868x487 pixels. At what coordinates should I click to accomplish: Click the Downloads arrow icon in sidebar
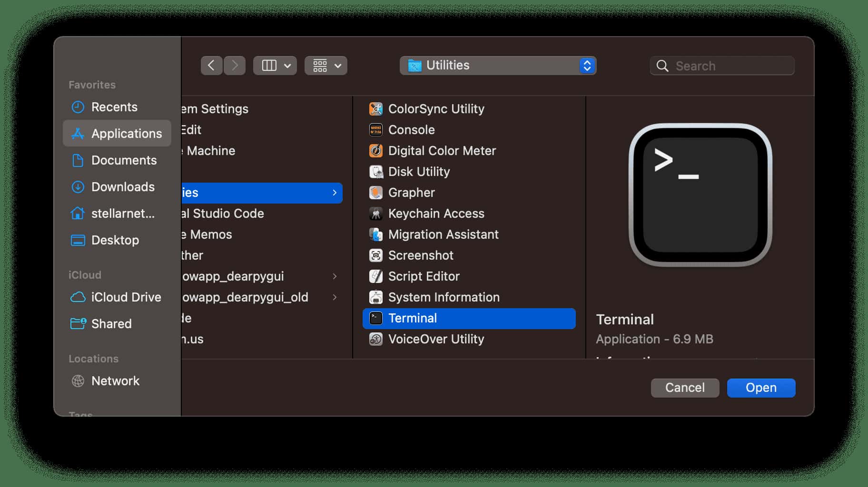[78, 187]
